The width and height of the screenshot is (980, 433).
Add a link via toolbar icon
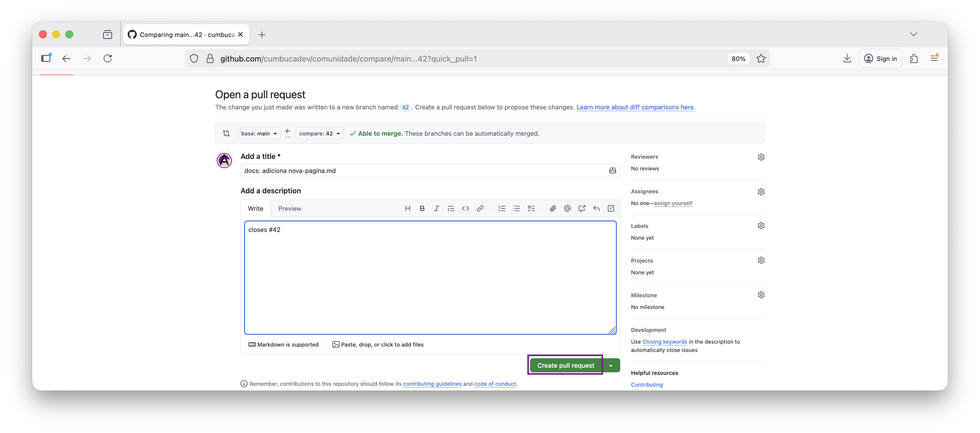coord(480,208)
